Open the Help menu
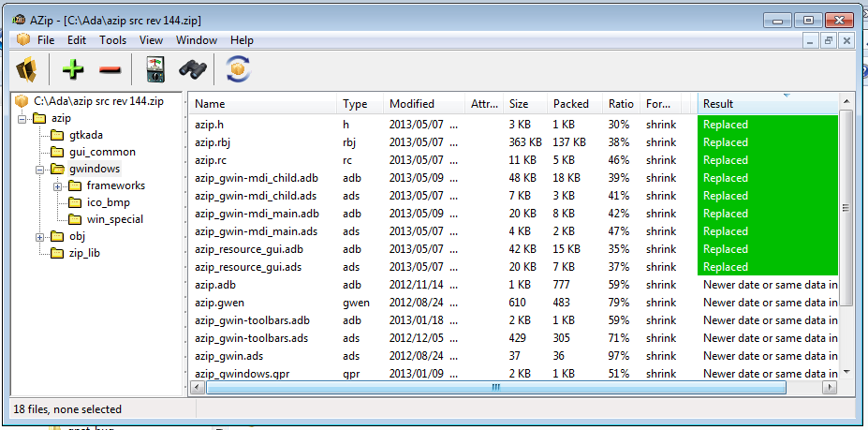The image size is (868, 430). [x=242, y=40]
